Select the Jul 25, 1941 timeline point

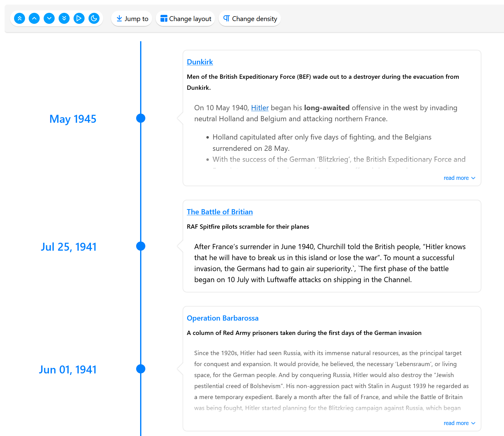click(141, 246)
